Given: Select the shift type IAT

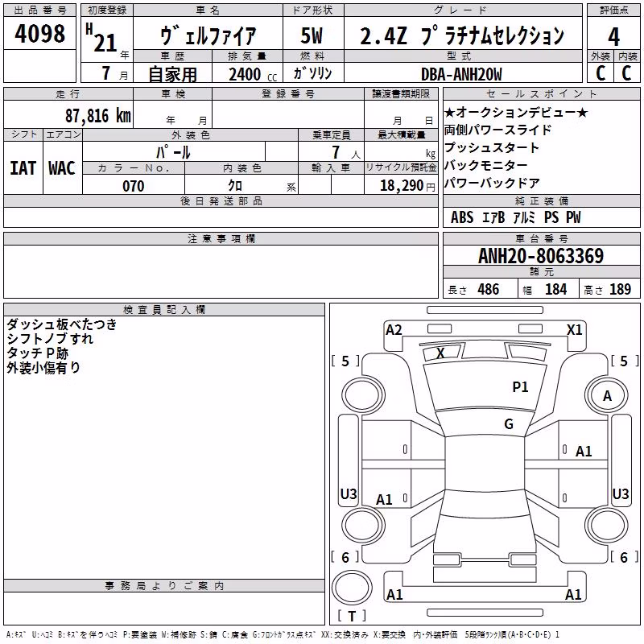Looking at the screenshot, I should [x=23, y=168].
